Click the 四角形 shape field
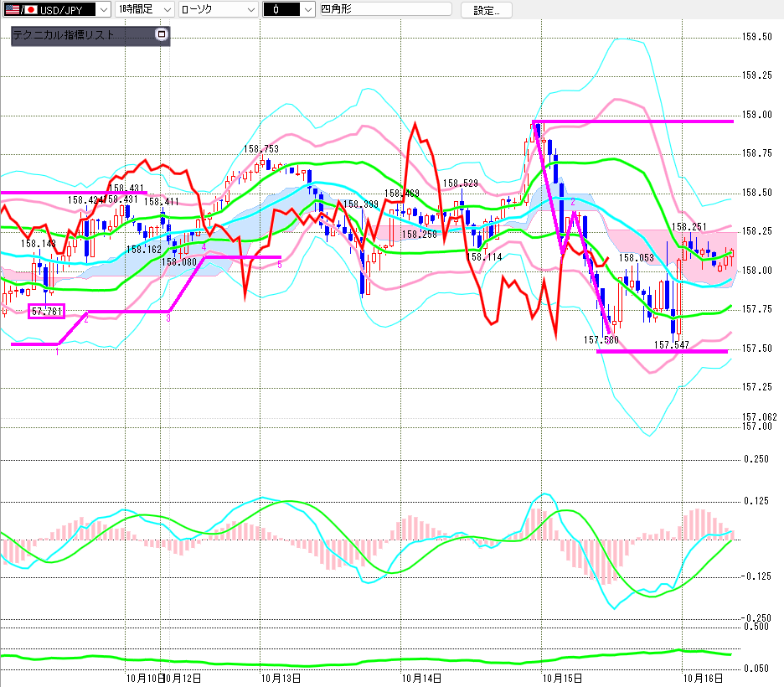The image size is (784, 687). click(x=385, y=9)
